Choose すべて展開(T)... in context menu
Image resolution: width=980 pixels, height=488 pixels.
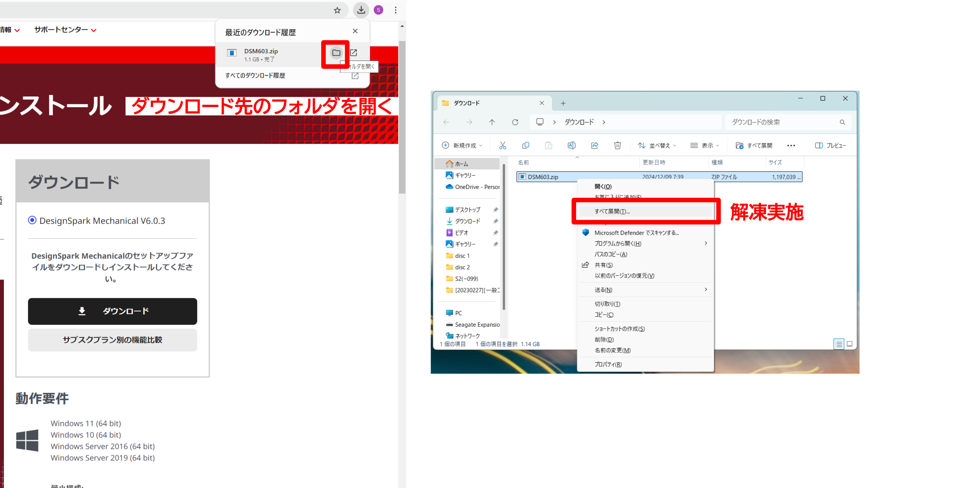click(x=645, y=211)
